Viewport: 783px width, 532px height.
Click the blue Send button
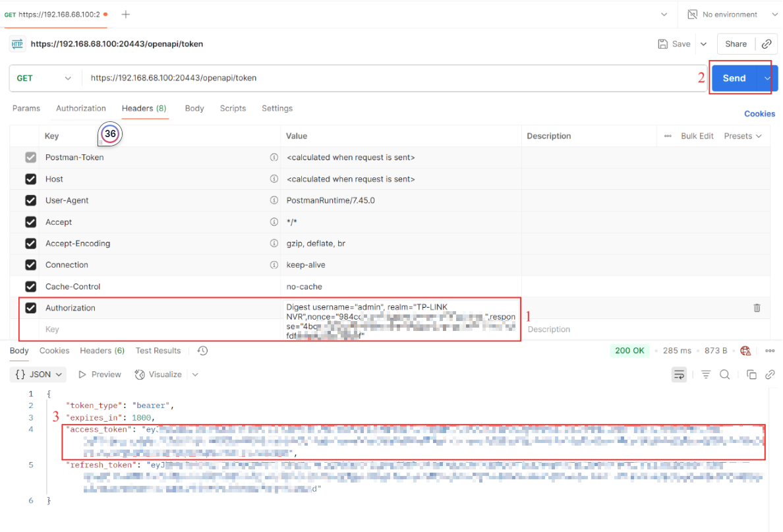pos(734,78)
